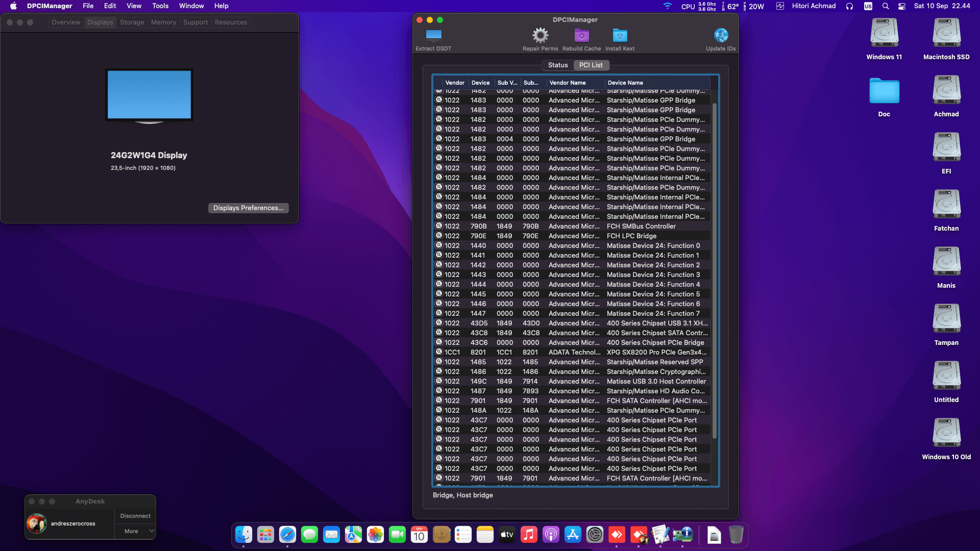Click the Repair Perms gear icon
The height and width of the screenshot is (551, 980).
click(x=540, y=35)
